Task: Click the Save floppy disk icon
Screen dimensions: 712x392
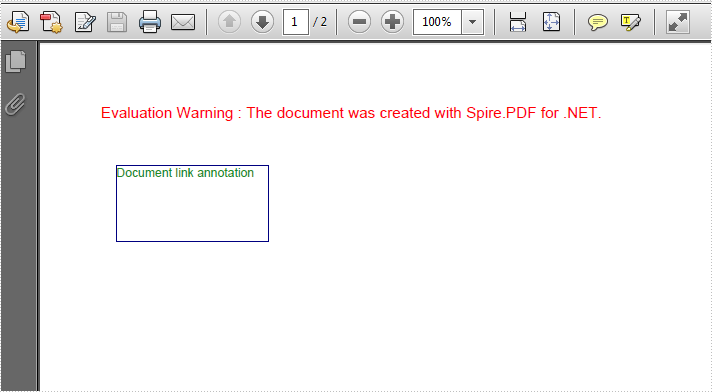Action: tap(117, 22)
